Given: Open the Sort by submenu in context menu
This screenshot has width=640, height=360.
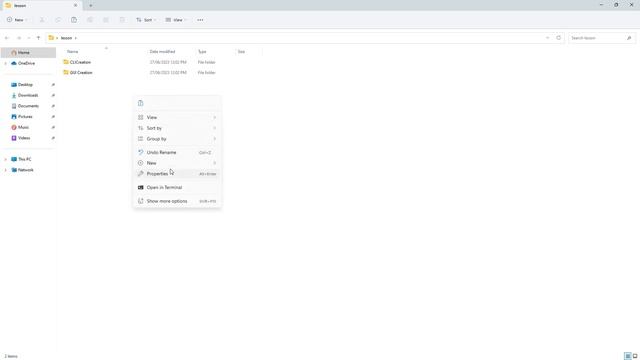Looking at the screenshot, I should [177, 128].
